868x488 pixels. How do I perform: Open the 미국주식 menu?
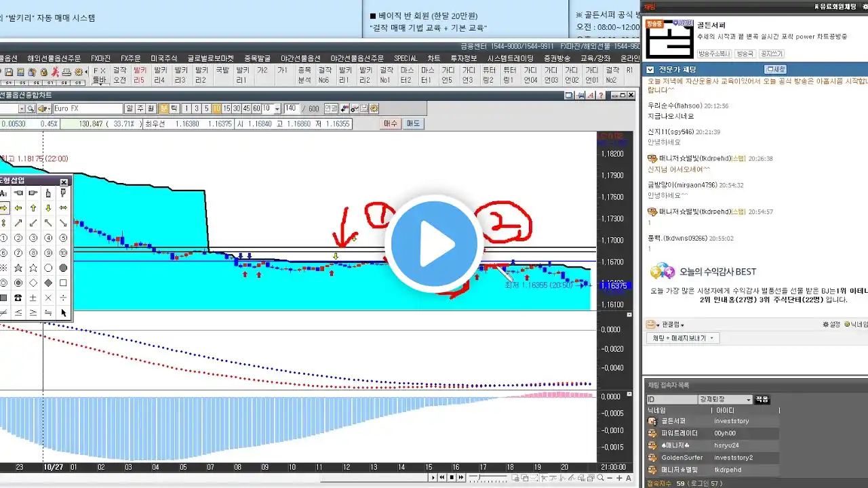tap(163, 58)
